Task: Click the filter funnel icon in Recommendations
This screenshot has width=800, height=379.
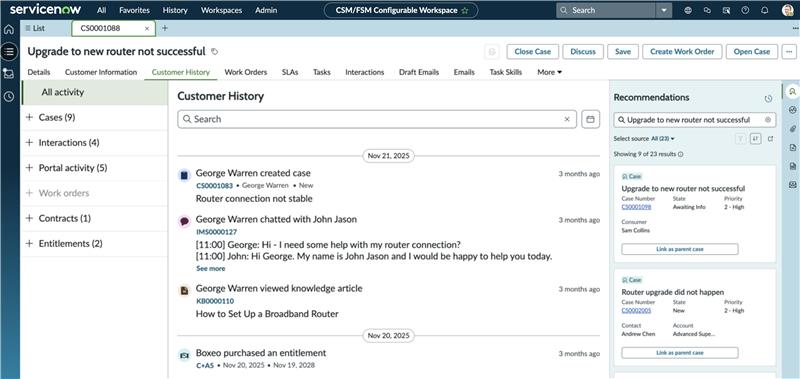Action: pyautogui.click(x=741, y=139)
